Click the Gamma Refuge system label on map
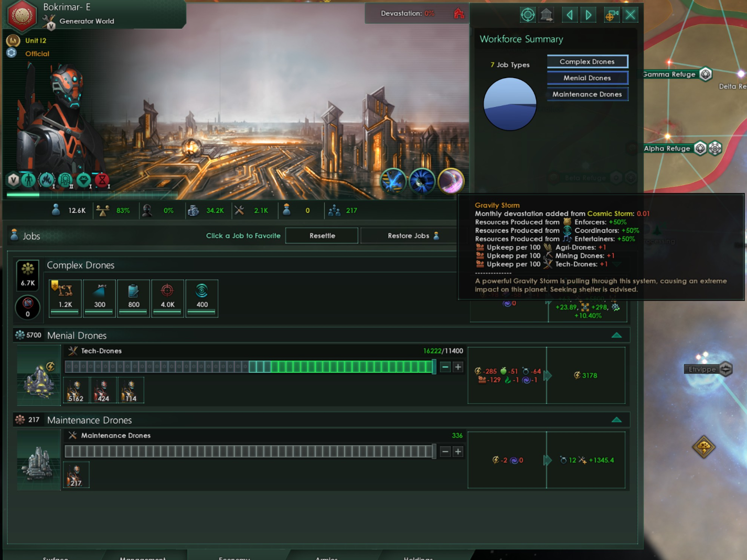The height and width of the screenshot is (560, 747). (x=670, y=74)
